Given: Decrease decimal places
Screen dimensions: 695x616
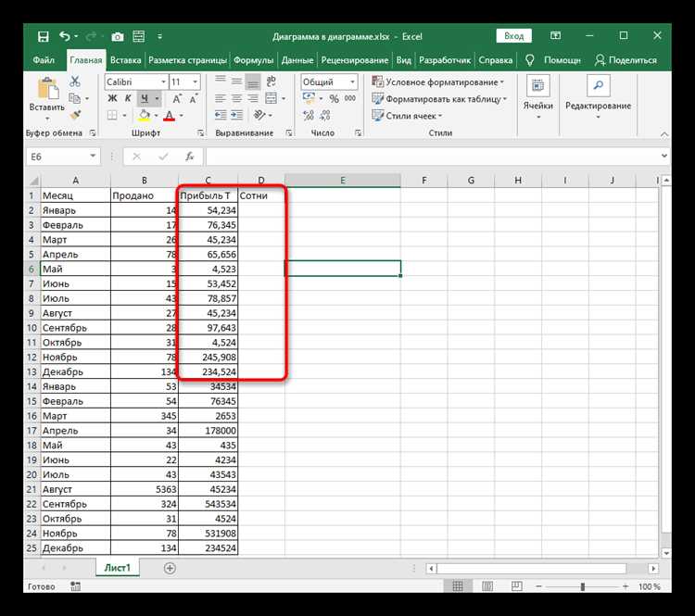Looking at the screenshot, I should (325, 116).
